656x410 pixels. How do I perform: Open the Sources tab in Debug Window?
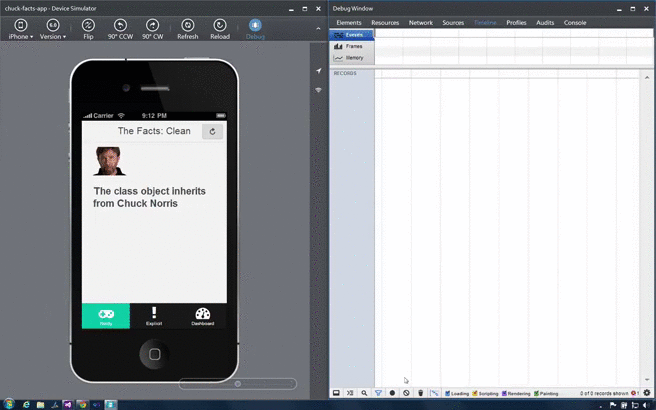453,23
